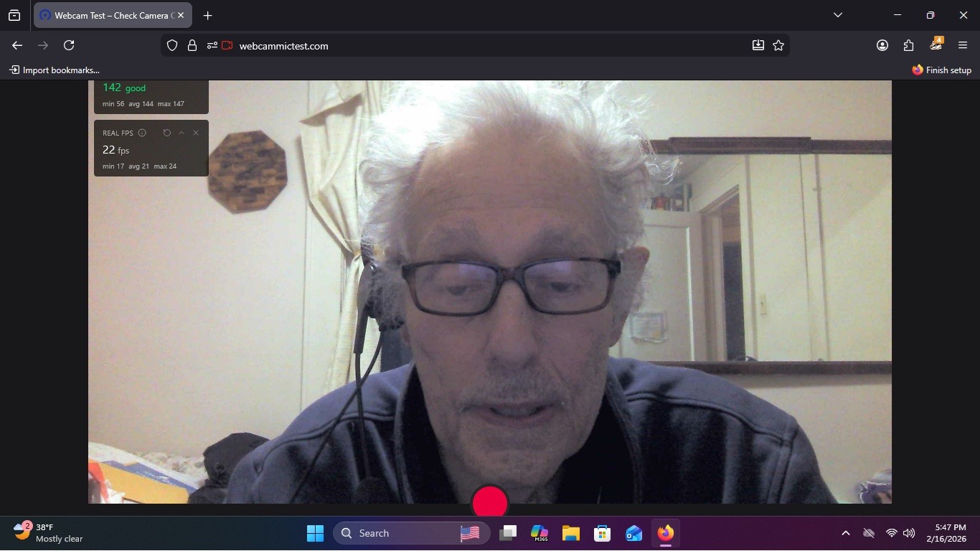Open the Firefox account menu

pyautogui.click(x=882, y=45)
